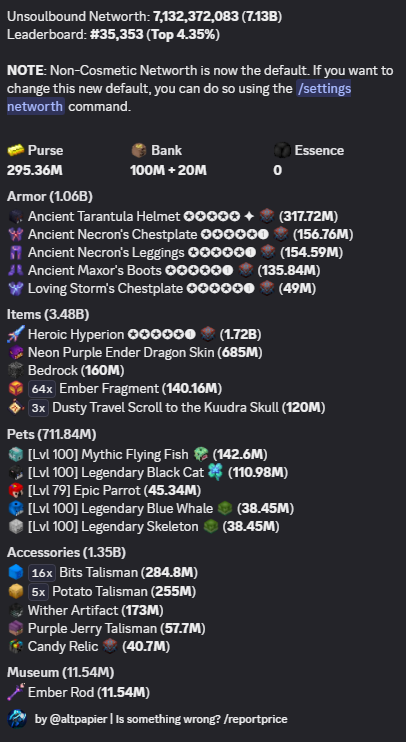Click the Mythic Flying Fish pet icon

(x=16, y=454)
